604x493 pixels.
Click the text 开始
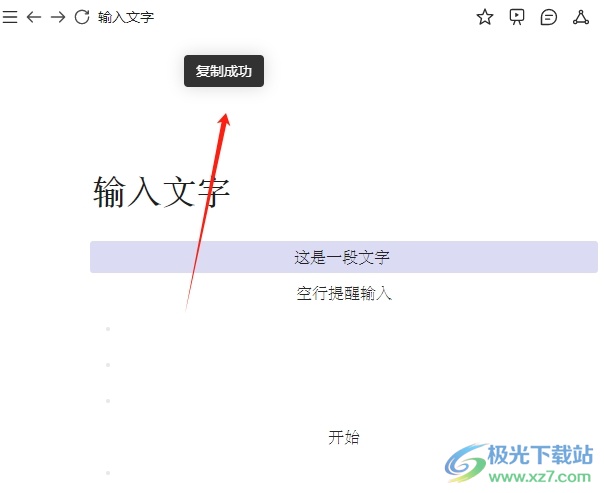pos(344,438)
